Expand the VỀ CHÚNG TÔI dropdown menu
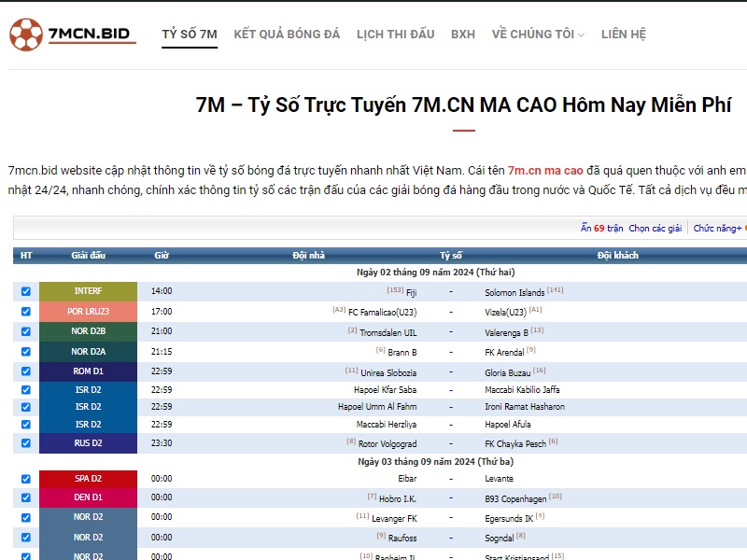 538,35
